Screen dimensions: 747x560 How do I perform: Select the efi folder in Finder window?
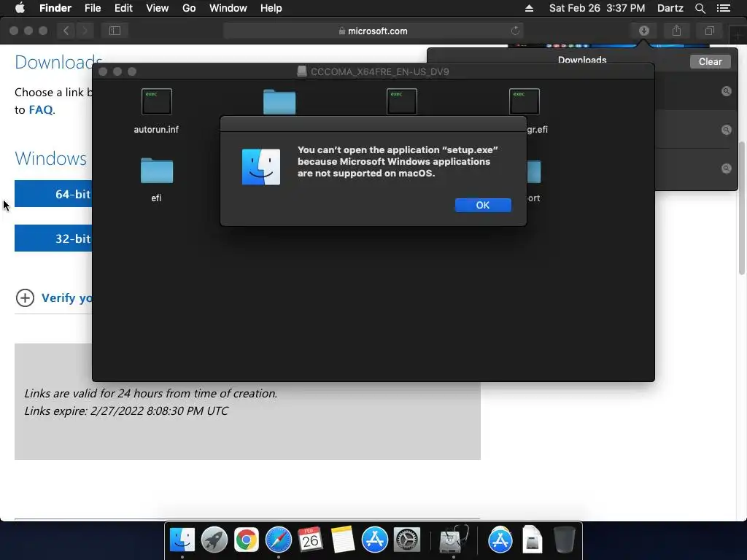click(x=156, y=171)
